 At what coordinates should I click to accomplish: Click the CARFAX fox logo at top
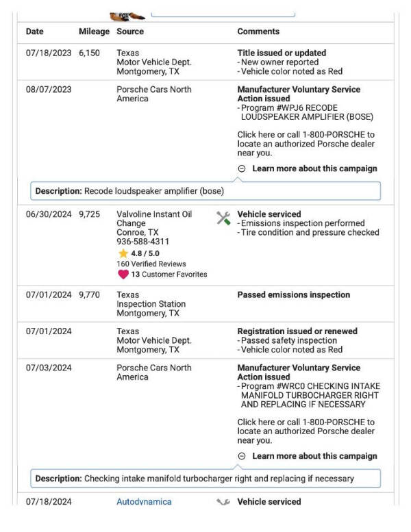[128, 14]
